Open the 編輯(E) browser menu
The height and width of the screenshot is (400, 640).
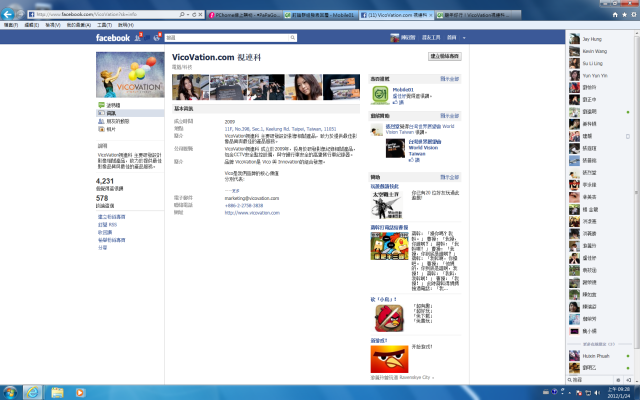click(x=31, y=25)
